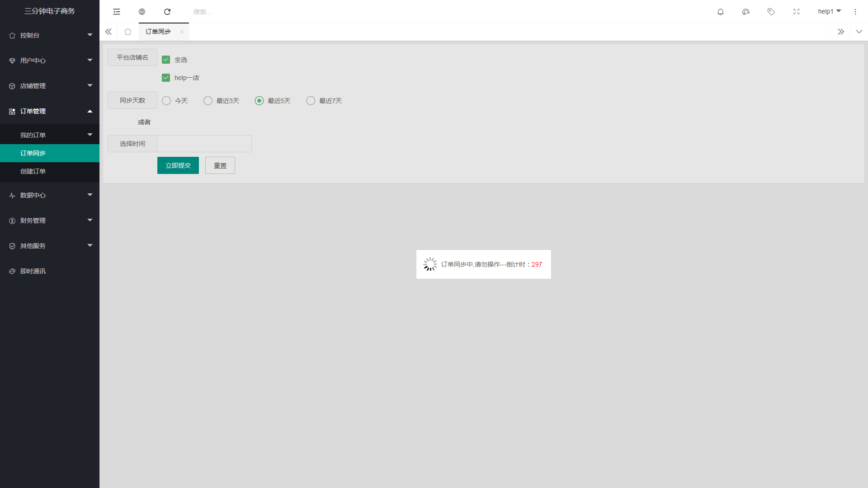This screenshot has width=868, height=488.
Task: Click the tag notes icon
Action: [x=771, y=12]
